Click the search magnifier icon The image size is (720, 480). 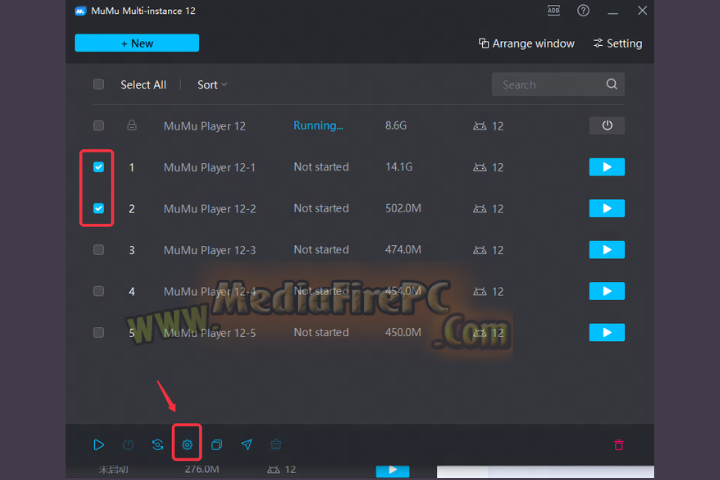click(x=612, y=84)
